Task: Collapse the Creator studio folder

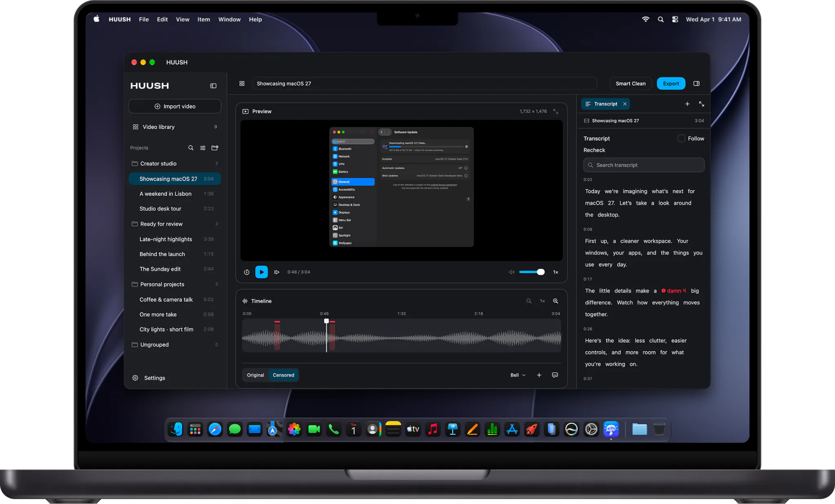Action: [175, 164]
